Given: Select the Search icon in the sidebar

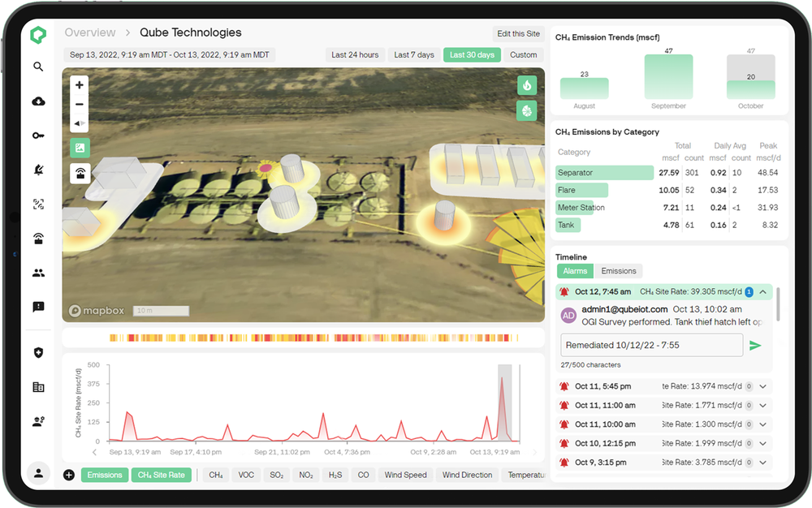Looking at the screenshot, I should (37, 67).
